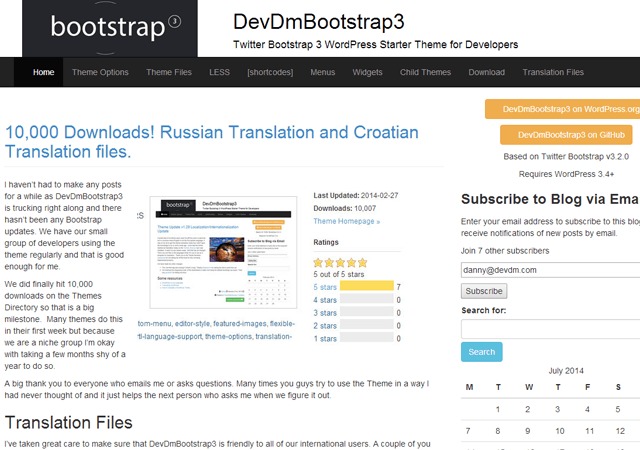Click the '5 out of 5 stars' text
The height and width of the screenshot is (450, 640).
point(338,274)
